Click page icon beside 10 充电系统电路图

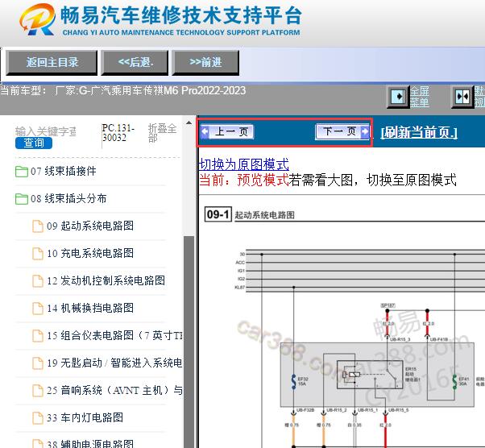[38, 254]
